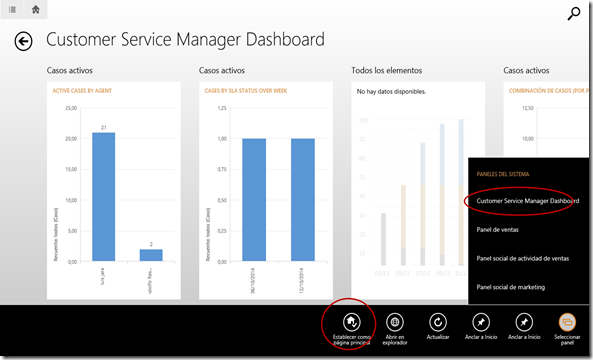Image resolution: width=593 pixels, height=360 pixels.
Task: Click the Customer Service Manager Dashboard page title
Action: (x=185, y=40)
